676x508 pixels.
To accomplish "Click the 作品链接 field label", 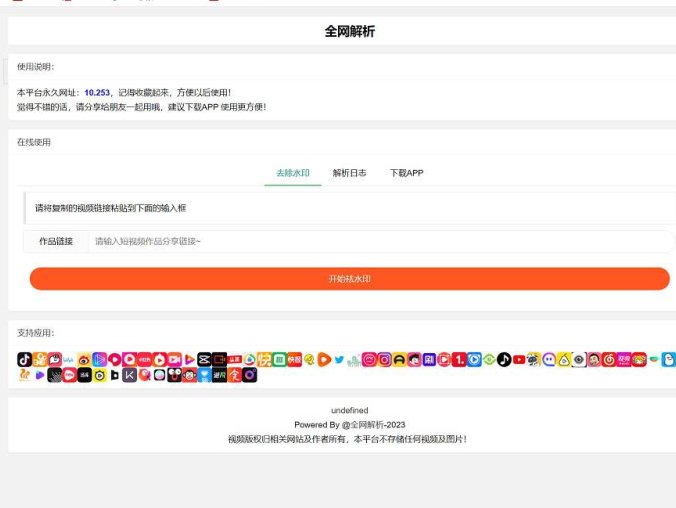I will tap(56, 241).
